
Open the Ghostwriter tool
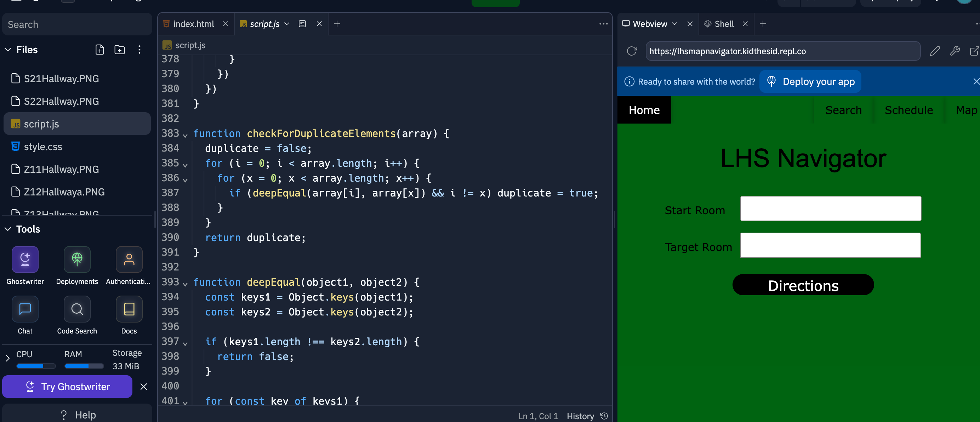pos(25,260)
